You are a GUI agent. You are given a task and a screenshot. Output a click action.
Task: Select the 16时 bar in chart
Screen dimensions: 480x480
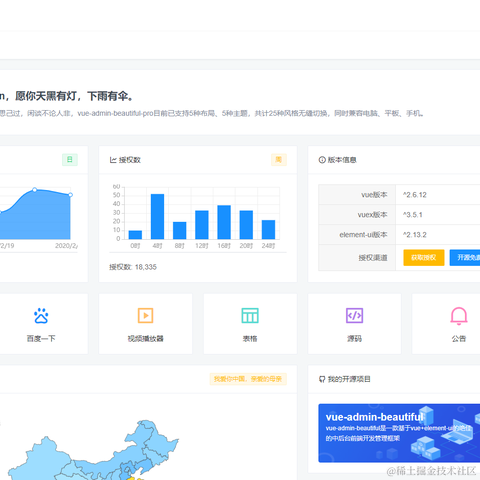click(x=224, y=222)
